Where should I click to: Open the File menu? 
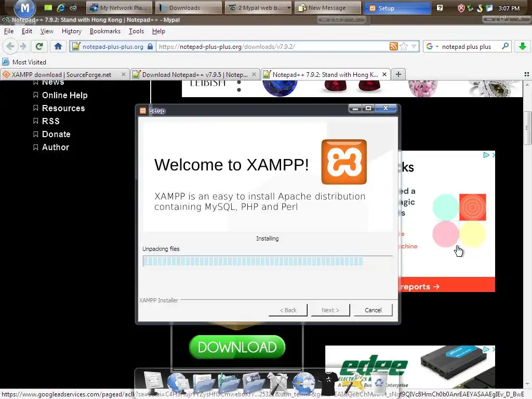9,31
